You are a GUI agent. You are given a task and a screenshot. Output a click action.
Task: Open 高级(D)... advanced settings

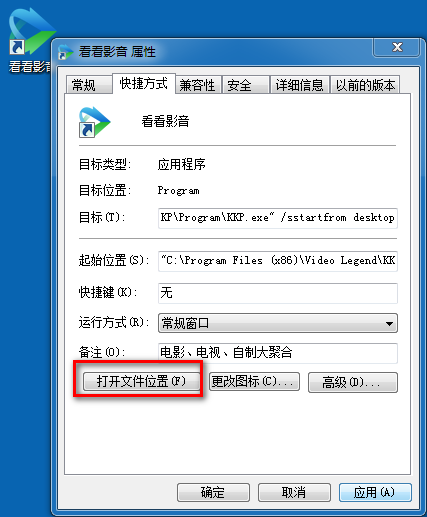[353, 382]
